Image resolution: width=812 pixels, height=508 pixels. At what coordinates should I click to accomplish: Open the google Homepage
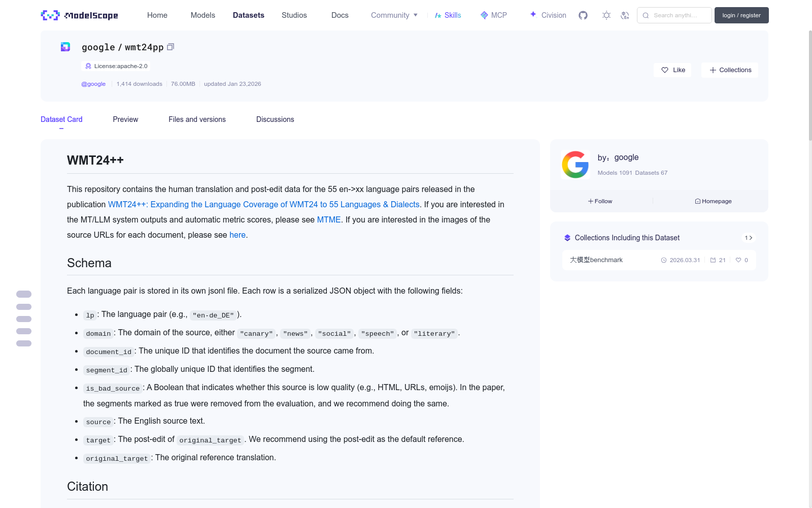click(x=713, y=201)
